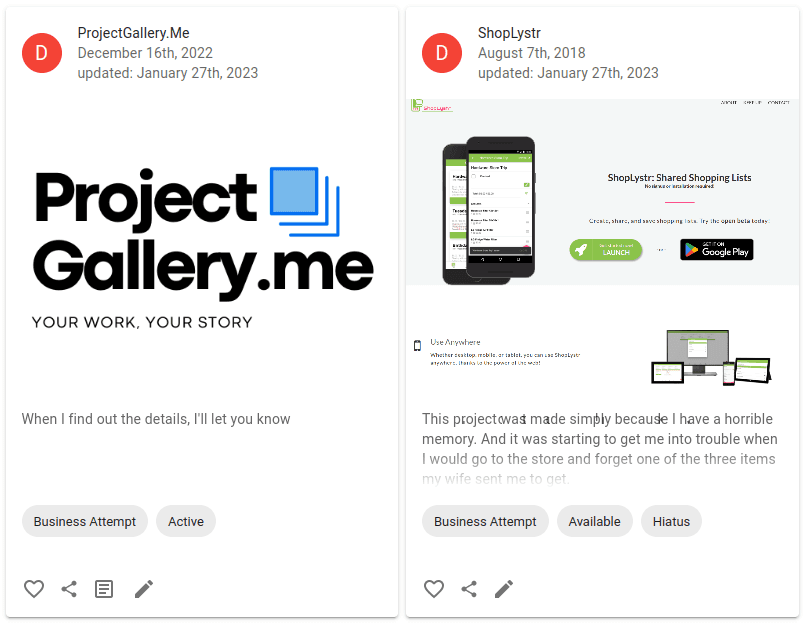Image resolution: width=811 pixels, height=623 pixels.
Task: Click the ProjectGallery.Me description text
Action: (156, 419)
